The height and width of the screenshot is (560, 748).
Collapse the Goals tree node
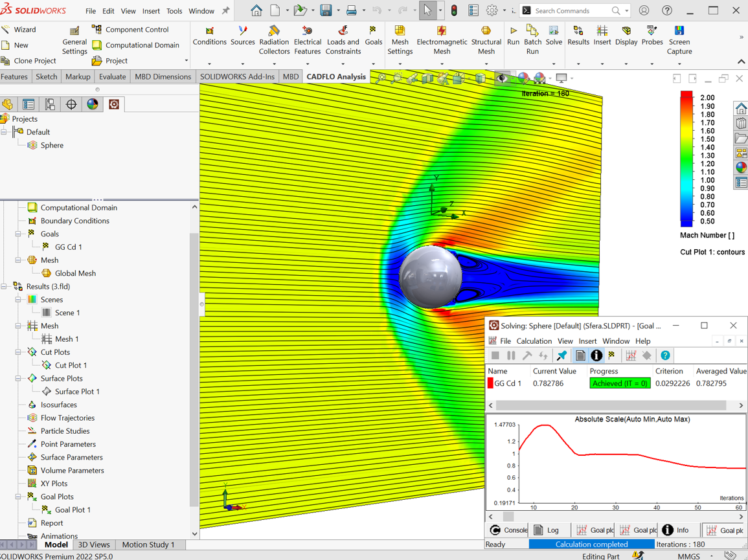coord(19,234)
